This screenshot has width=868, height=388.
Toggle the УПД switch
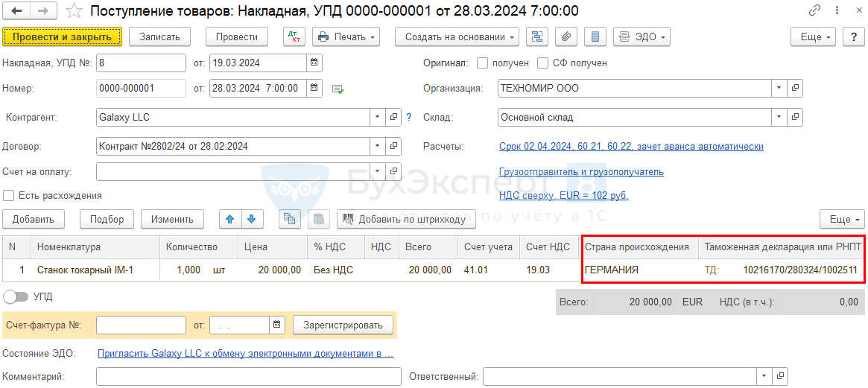16,296
